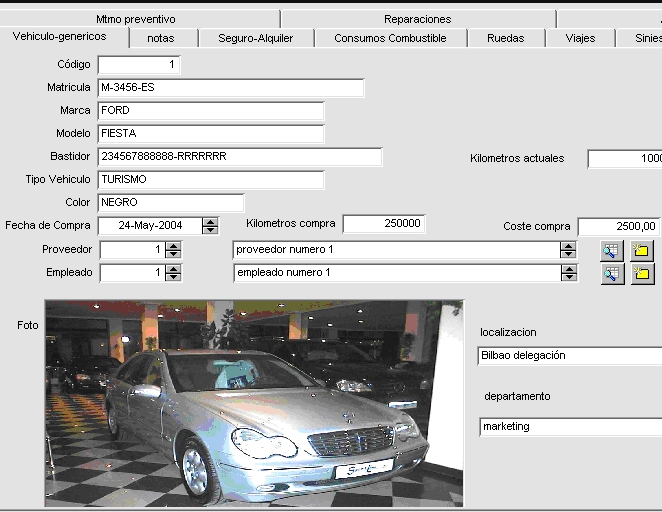Click the Empleado code number spinner
This screenshot has height=512, width=662.
(x=173, y=273)
